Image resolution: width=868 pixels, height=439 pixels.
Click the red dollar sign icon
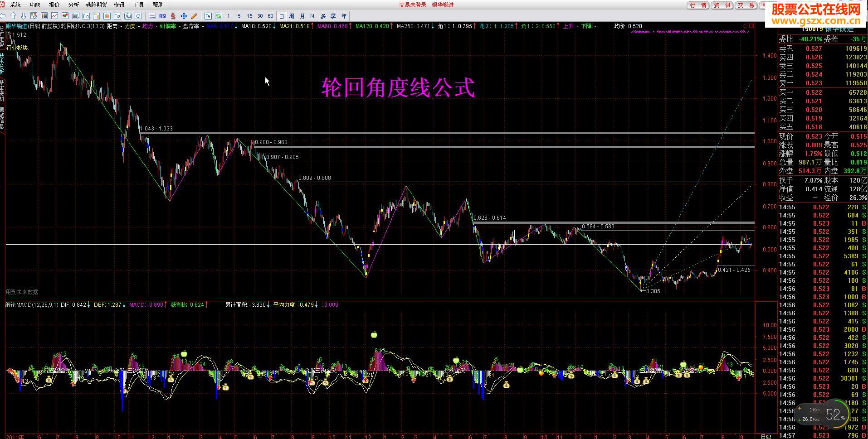(x=173, y=16)
